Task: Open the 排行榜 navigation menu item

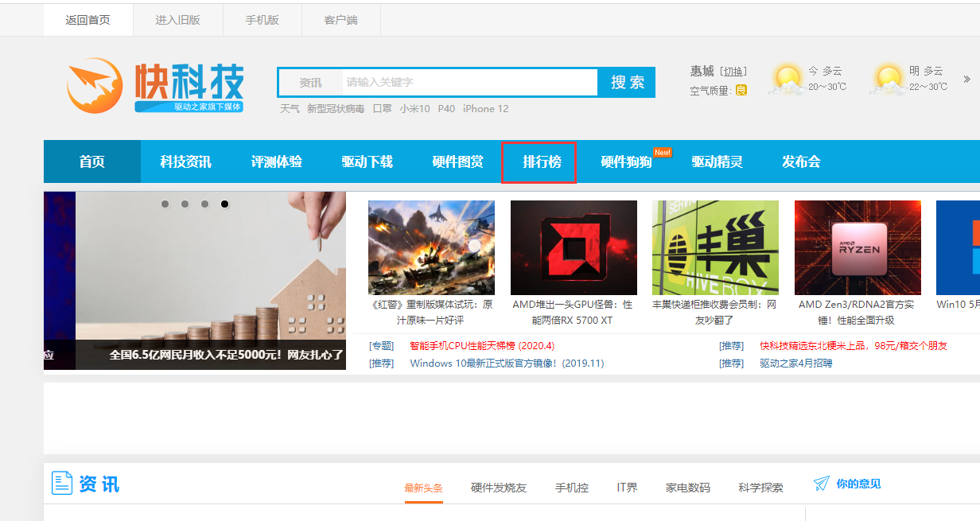Action: 542,162
